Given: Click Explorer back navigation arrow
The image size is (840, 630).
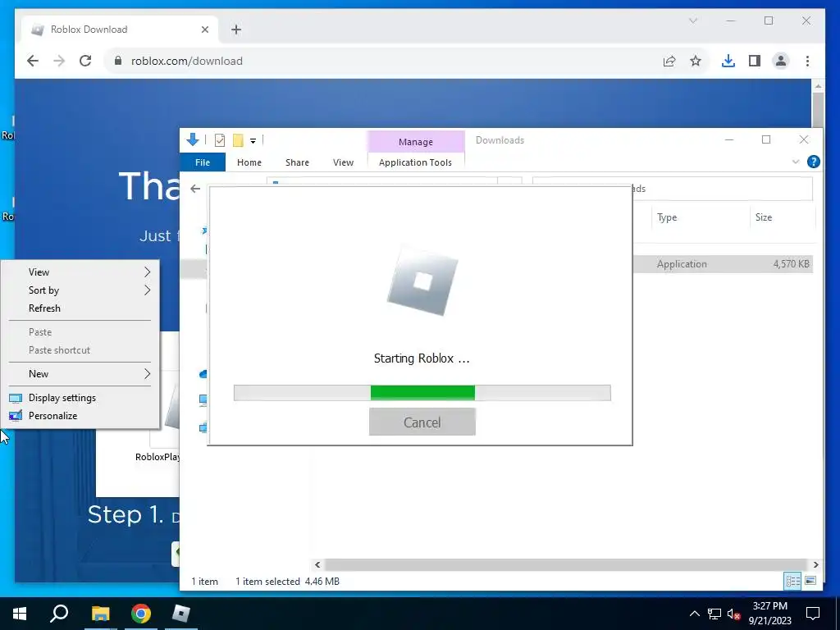Looking at the screenshot, I should [195, 189].
